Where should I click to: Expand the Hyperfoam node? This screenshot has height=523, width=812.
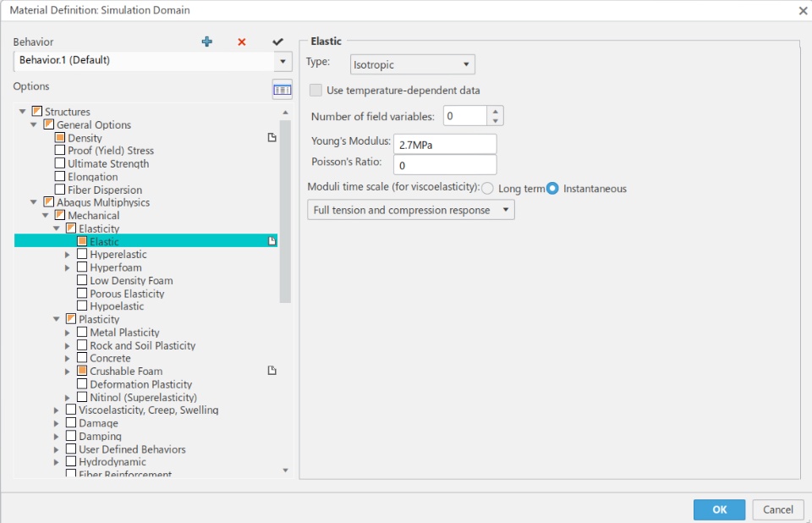pyautogui.click(x=68, y=267)
